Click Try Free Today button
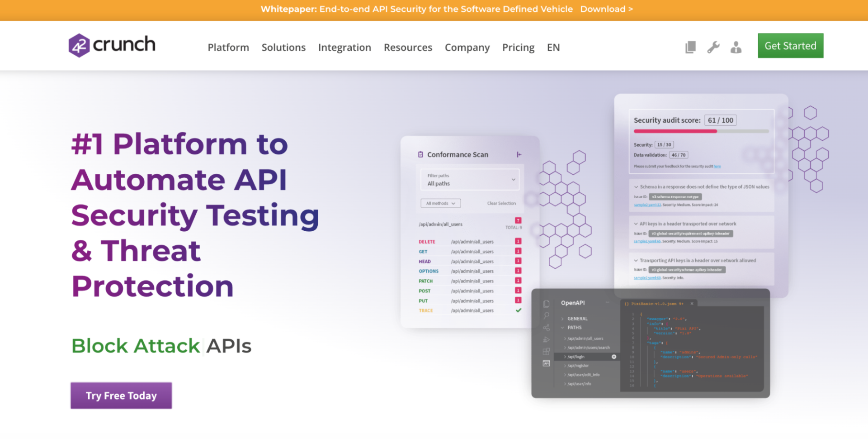This screenshot has width=868, height=439. (121, 396)
